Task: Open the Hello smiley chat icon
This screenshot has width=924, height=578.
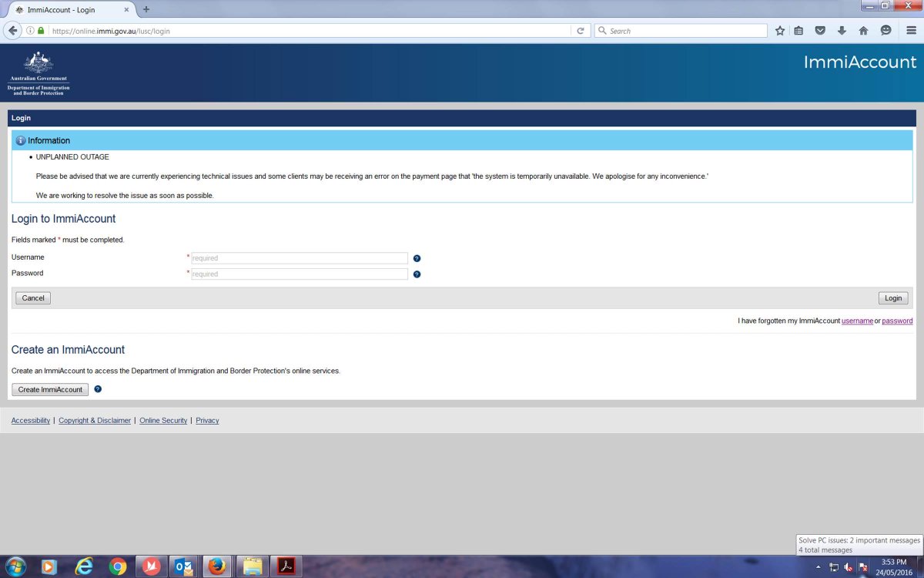Action: point(885,31)
